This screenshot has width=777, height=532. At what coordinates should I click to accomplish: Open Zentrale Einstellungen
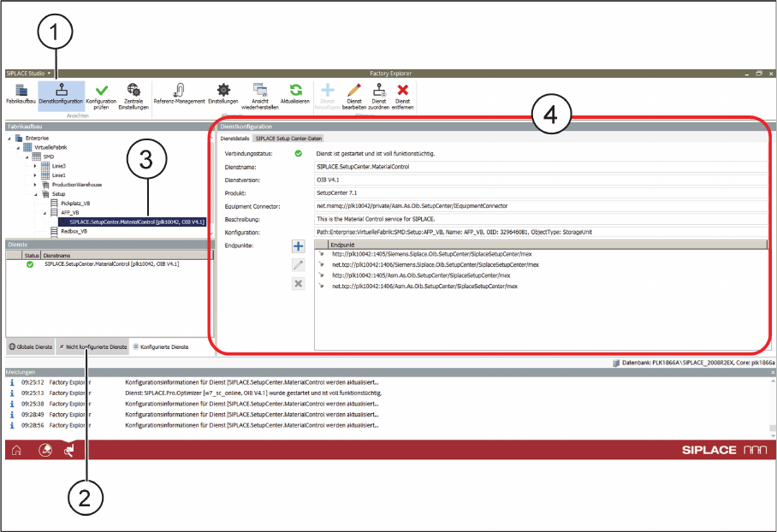coord(133,93)
